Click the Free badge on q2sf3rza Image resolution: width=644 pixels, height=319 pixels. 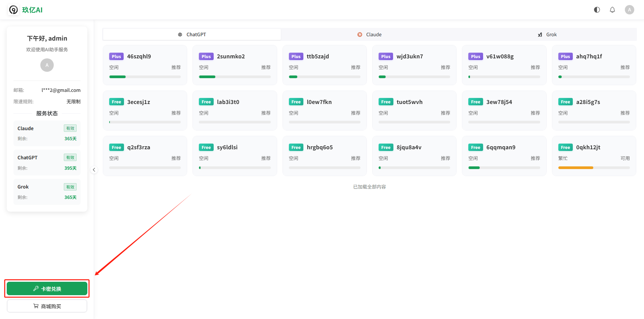pos(116,147)
